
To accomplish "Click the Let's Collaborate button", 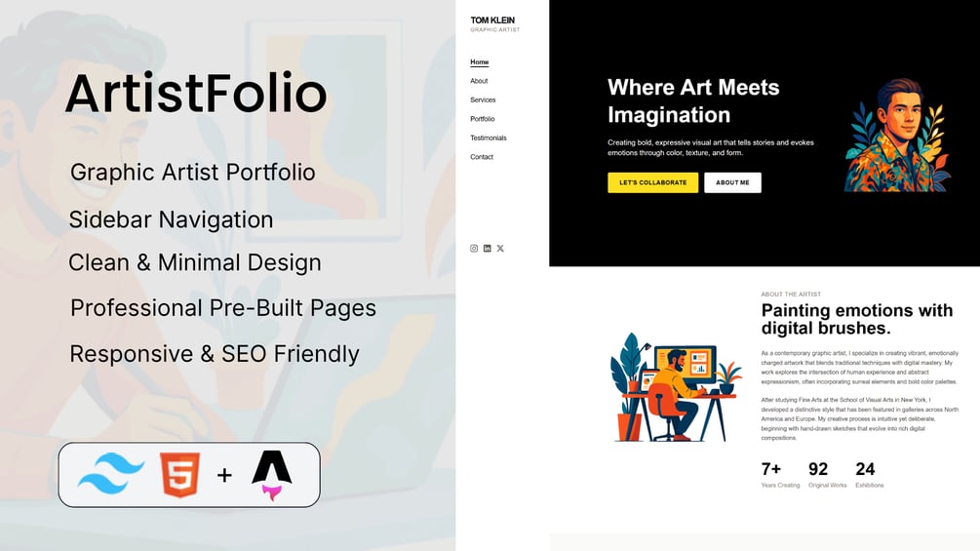I will pyautogui.click(x=652, y=182).
